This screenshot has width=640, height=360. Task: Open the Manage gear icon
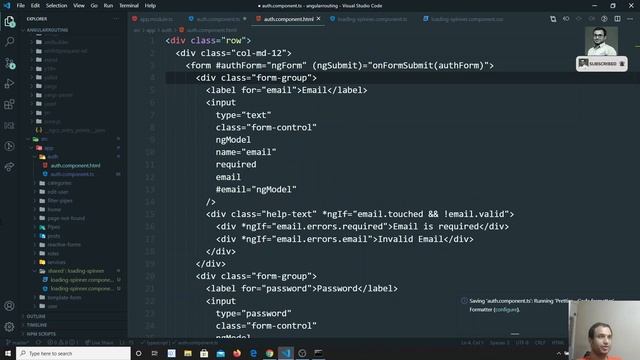pos(9,327)
